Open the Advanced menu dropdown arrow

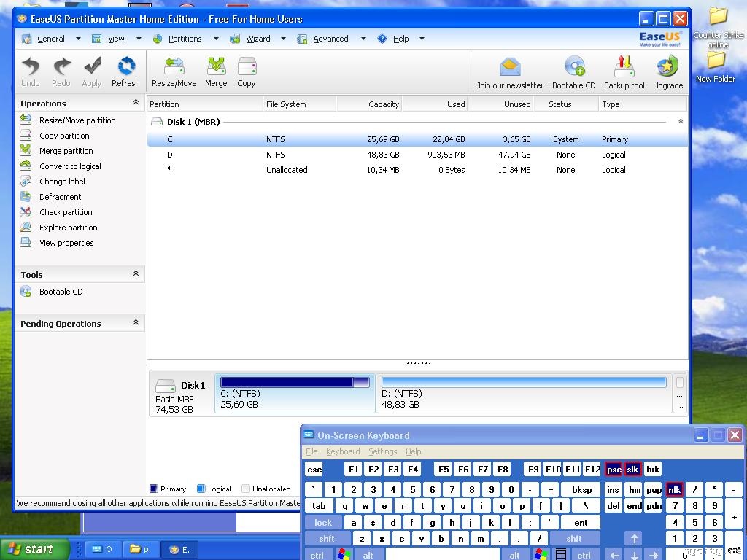tap(363, 39)
